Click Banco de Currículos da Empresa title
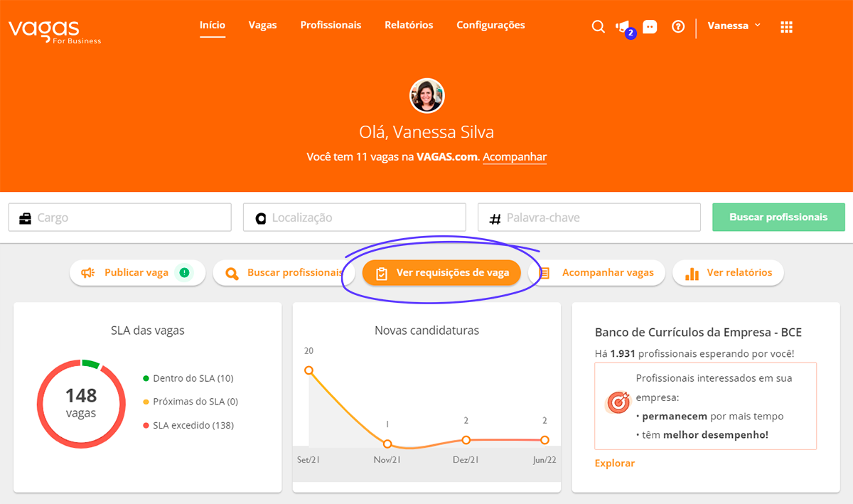 point(698,332)
